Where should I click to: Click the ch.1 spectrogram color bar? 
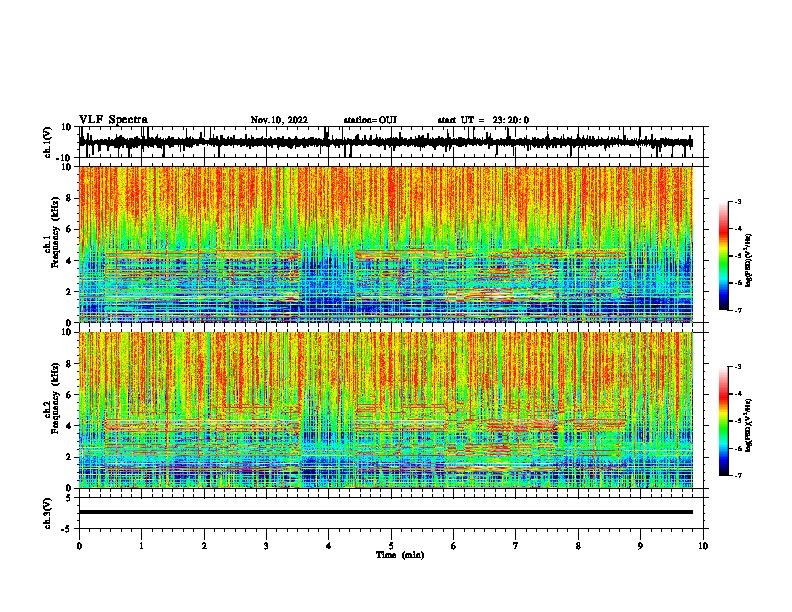(x=724, y=256)
